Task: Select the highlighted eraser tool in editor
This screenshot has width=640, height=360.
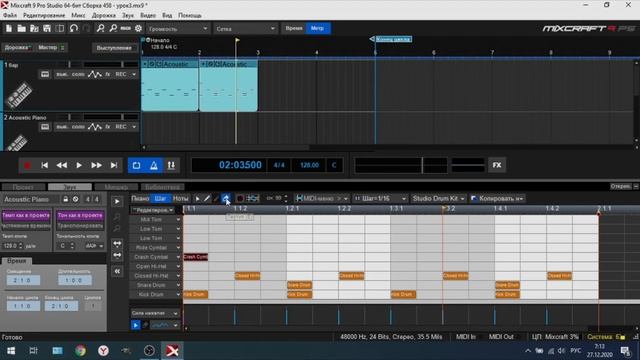Action: 226,198
